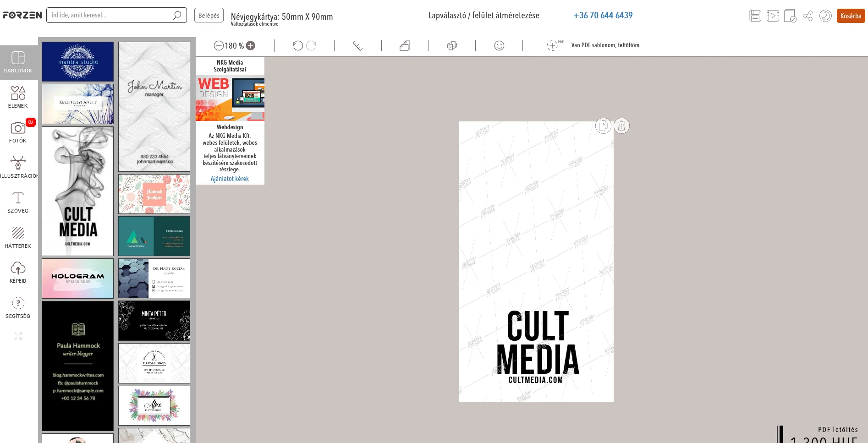
Task: Select the CULT text on canvas
Action: pyautogui.click(x=538, y=326)
